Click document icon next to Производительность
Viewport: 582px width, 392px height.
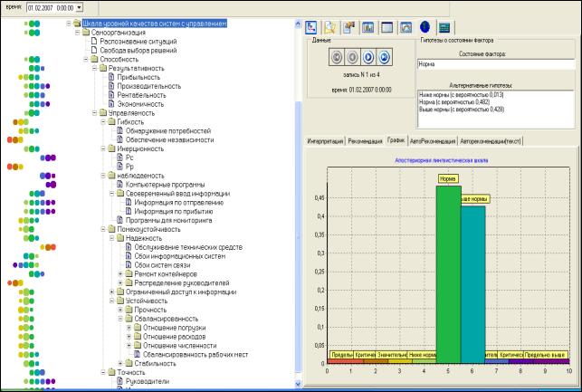point(111,86)
